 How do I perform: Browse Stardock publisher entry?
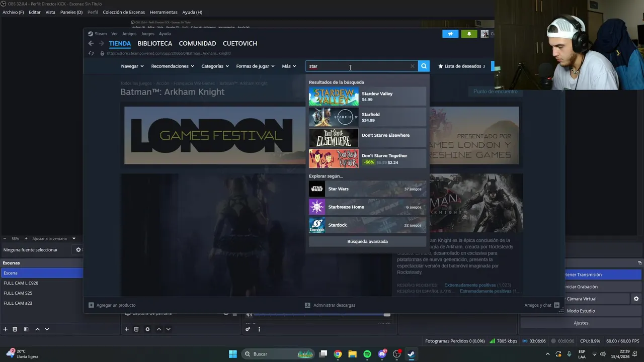point(367,225)
